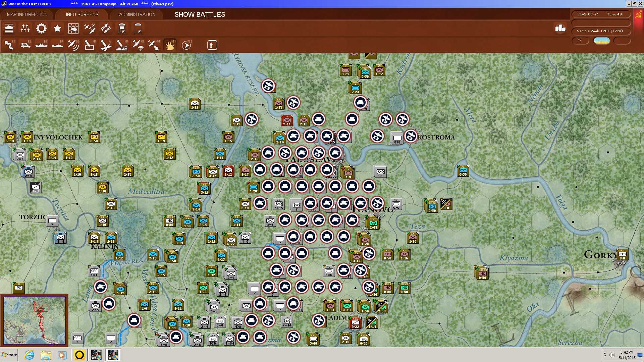Select the 2-24 unit counter
The width and height of the screenshot is (644, 362).
tap(355, 88)
